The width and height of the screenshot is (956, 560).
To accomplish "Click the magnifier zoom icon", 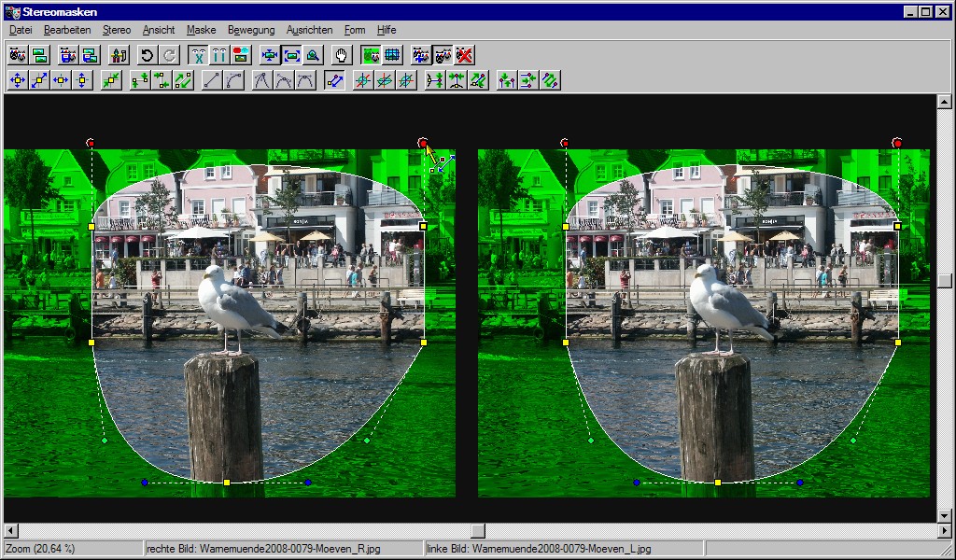I will (x=313, y=55).
